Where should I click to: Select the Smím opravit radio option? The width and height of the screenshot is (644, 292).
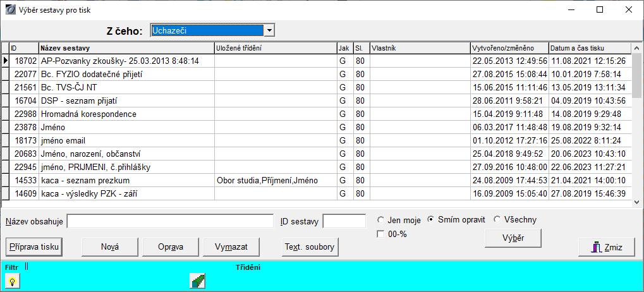pyautogui.click(x=431, y=220)
